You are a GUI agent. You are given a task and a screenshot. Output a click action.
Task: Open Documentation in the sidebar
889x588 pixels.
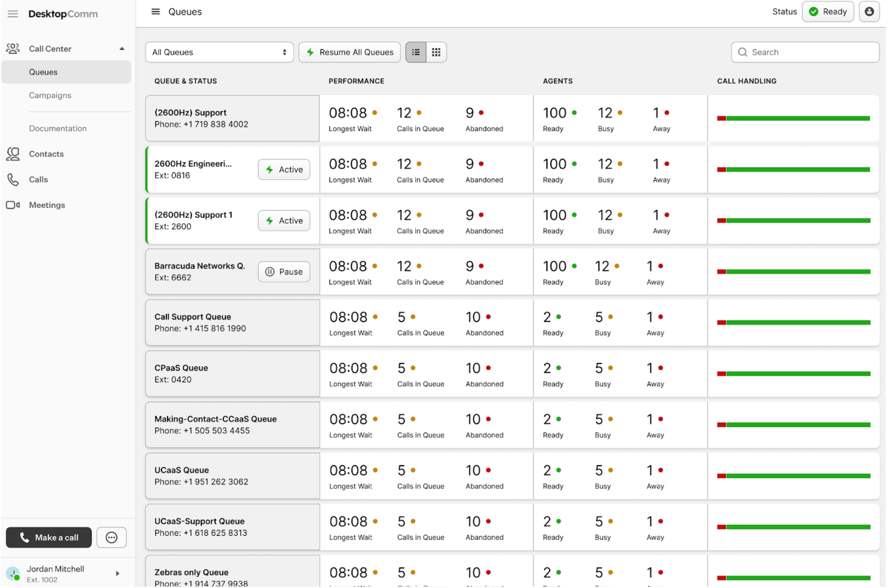(57, 128)
